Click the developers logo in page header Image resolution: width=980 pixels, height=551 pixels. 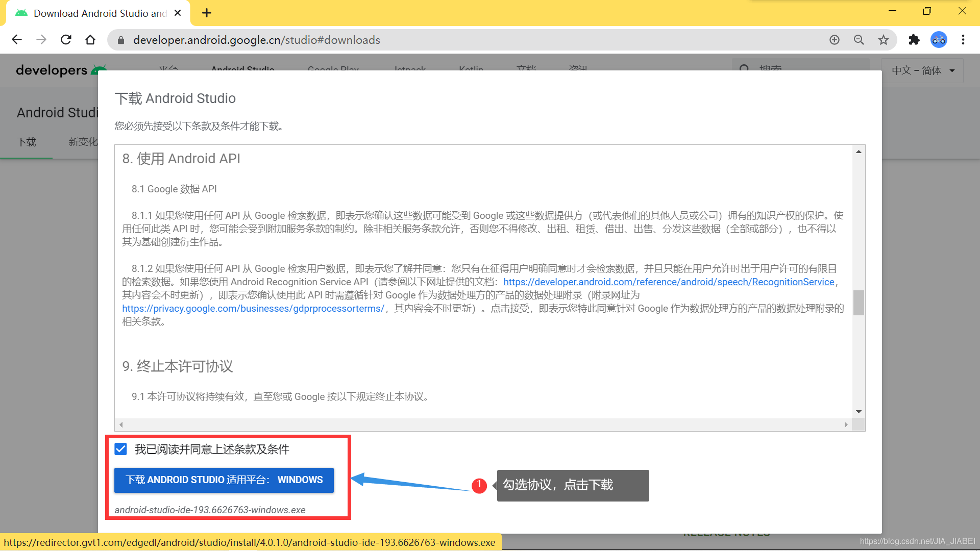pyautogui.click(x=61, y=70)
